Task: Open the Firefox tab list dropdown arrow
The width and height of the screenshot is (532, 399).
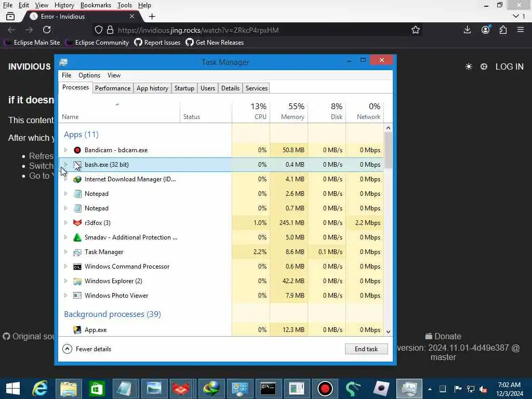Action: tap(516, 16)
